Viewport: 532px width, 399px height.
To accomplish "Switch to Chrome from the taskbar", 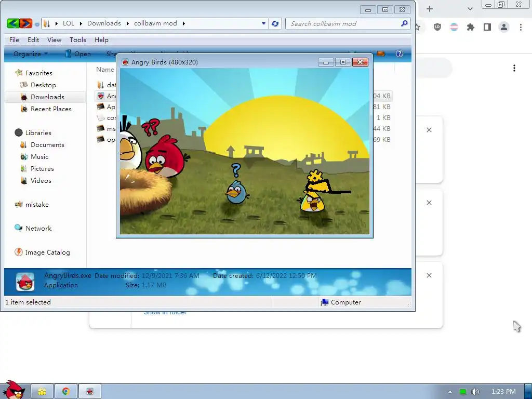I will pos(66,392).
